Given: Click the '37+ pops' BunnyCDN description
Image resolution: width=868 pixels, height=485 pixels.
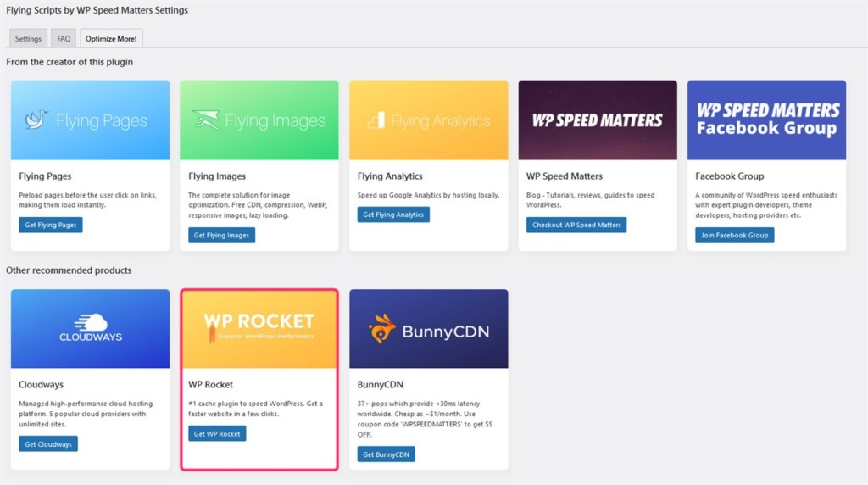Looking at the screenshot, I should click(x=425, y=419).
